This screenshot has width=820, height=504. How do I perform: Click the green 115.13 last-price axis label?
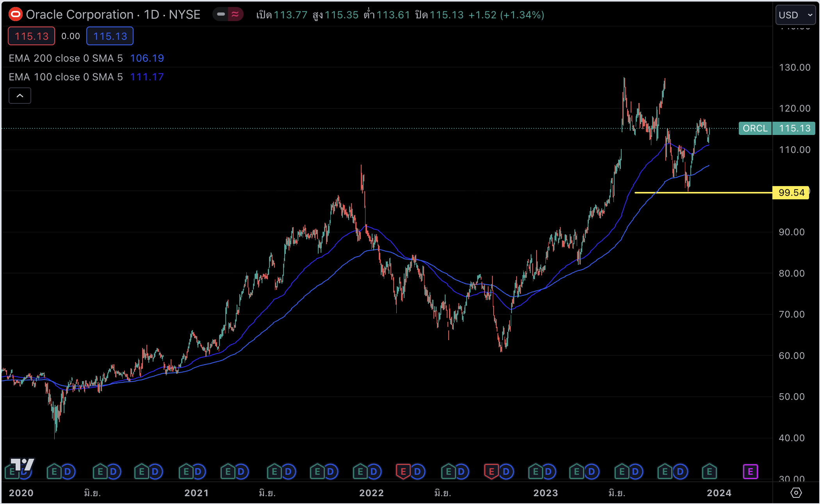point(794,128)
